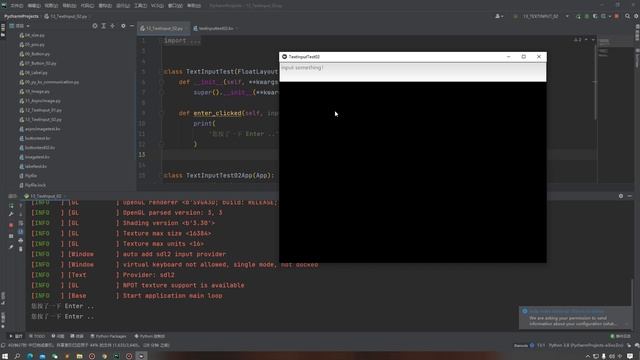
Task: Go to next highlighted problem arrow
Action: (x=593, y=40)
